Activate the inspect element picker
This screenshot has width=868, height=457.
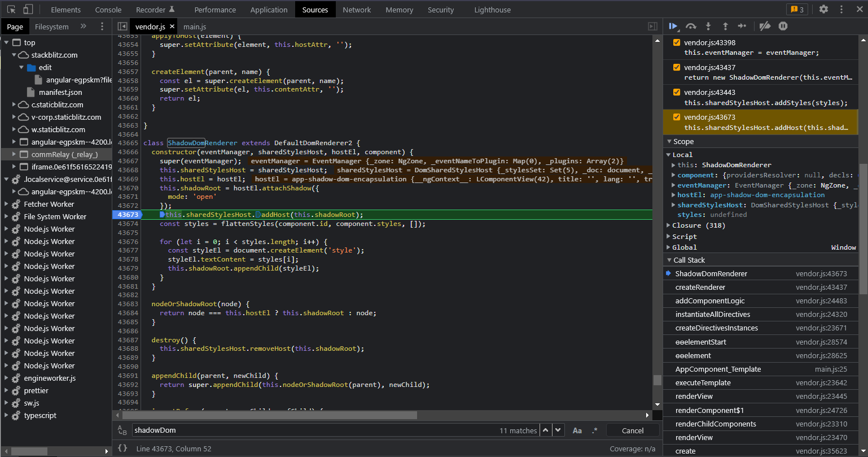[11, 9]
